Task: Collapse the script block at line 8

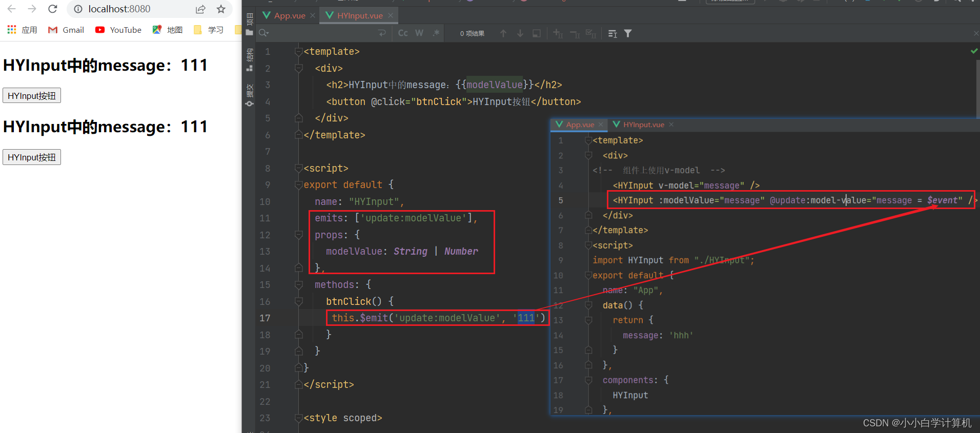Action: (298, 168)
